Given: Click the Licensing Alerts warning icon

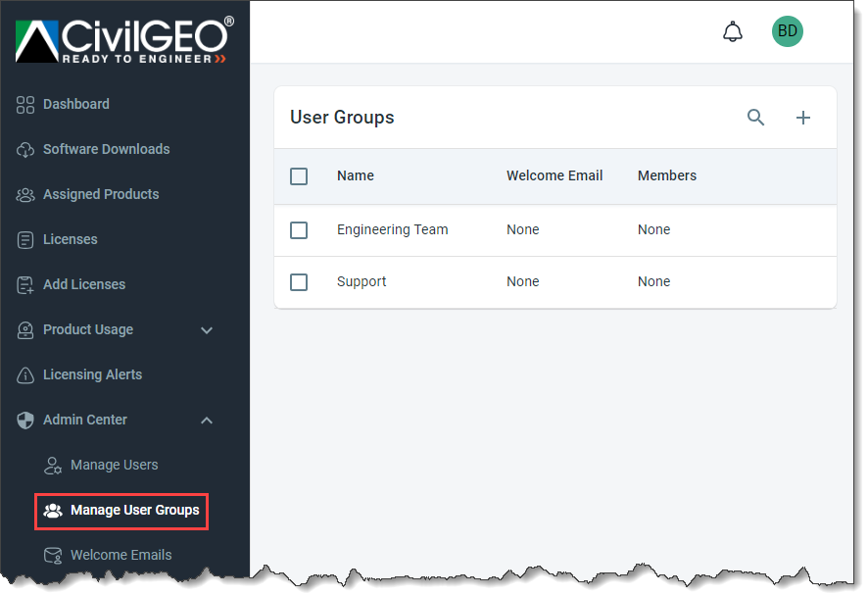Looking at the screenshot, I should coord(25,375).
